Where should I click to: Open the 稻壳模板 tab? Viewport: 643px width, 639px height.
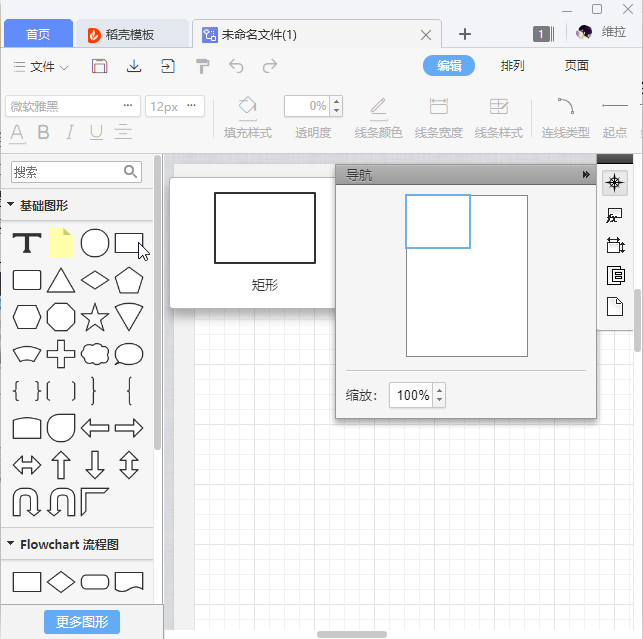[130, 34]
